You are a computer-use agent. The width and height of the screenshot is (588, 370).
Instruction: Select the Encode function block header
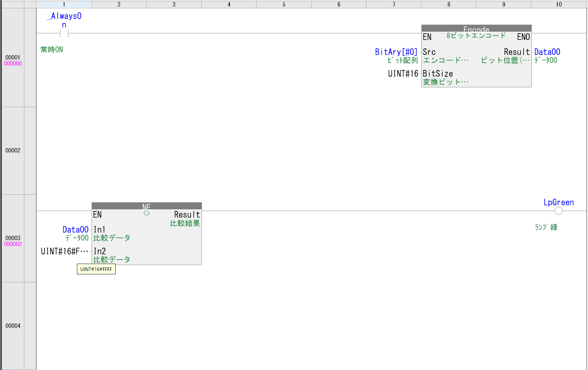tap(476, 28)
